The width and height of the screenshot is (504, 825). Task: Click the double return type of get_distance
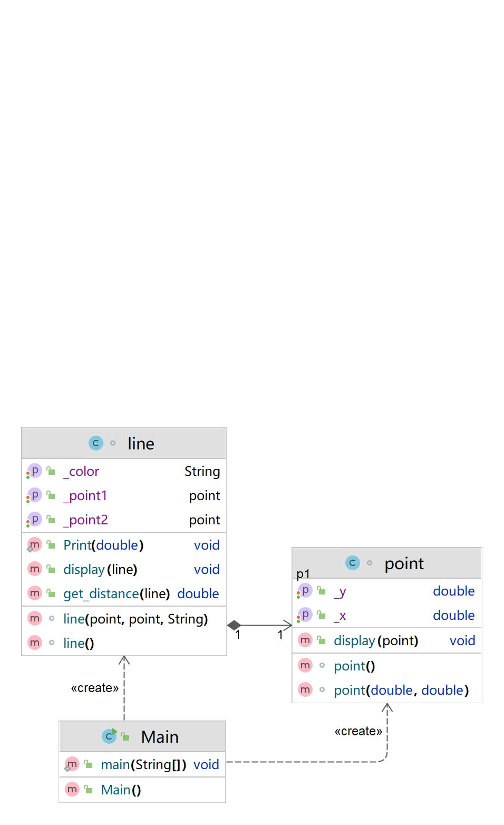[198, 593]
